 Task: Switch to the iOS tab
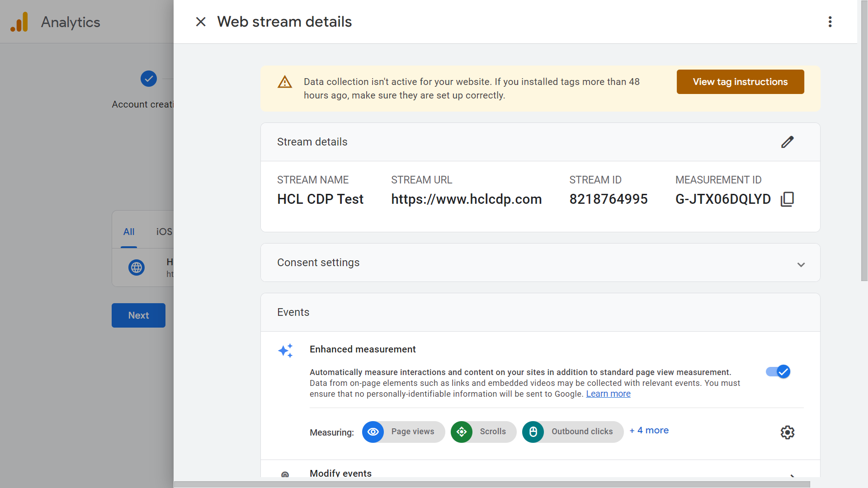coord(164,232)
